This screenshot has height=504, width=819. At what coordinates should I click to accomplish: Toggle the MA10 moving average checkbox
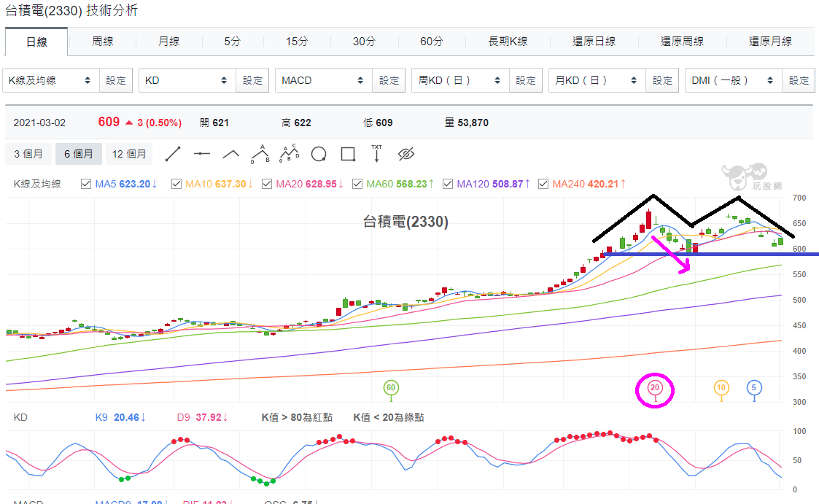(x=176, y=184)
